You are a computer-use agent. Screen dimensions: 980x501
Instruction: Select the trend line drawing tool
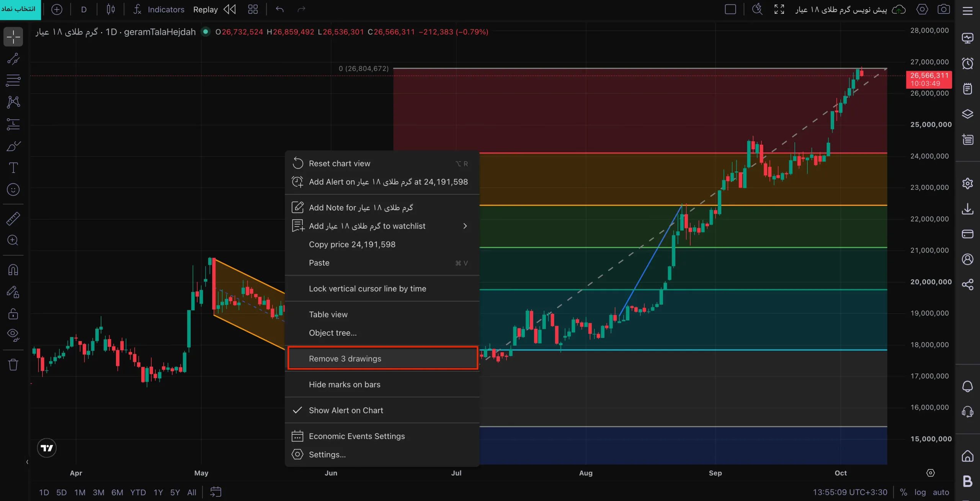(x=13, y=59)
